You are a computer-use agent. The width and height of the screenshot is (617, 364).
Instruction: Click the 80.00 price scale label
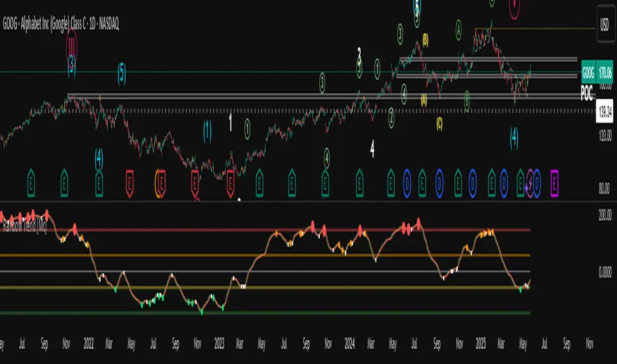click(x=605, y=189)
